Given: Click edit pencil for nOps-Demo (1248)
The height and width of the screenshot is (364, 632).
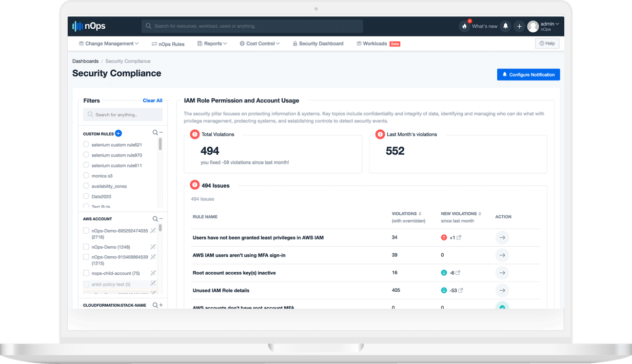Looking at the screenshot, I should click(x=153, y=247).
